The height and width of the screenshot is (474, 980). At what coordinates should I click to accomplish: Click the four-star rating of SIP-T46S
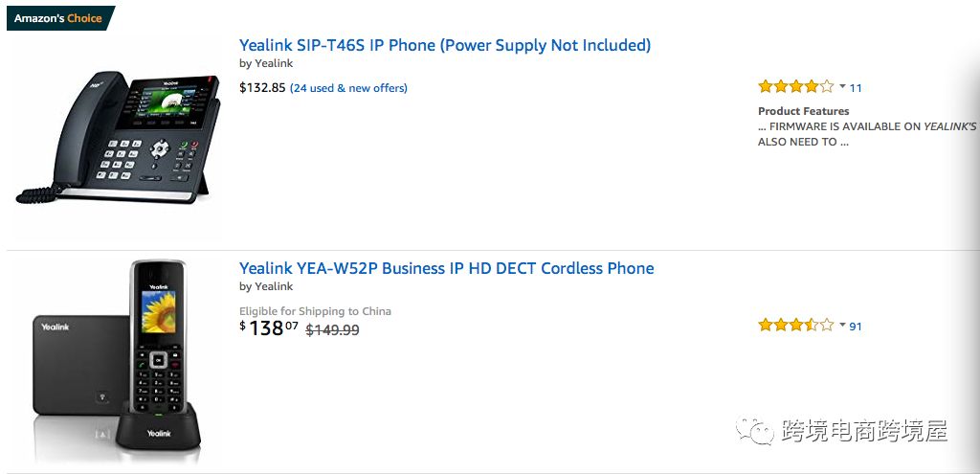click(x=795, y=87)
